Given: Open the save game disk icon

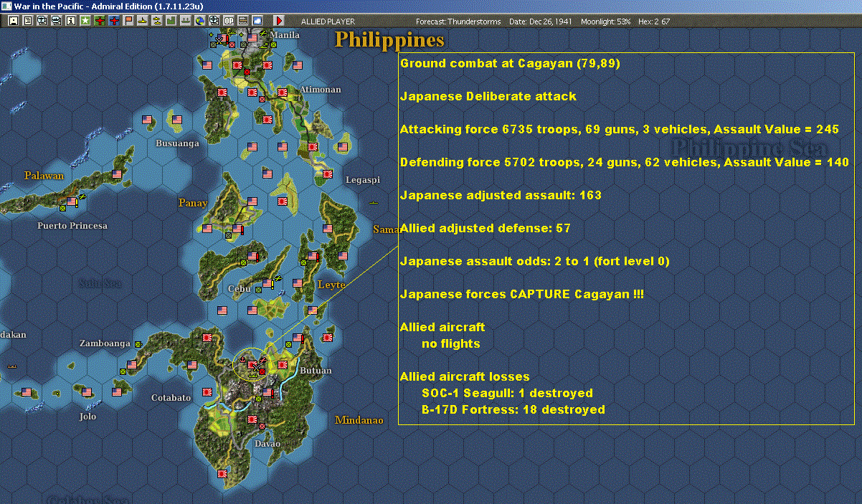Looking at the screenshot, I should pyautogui.click(x=14, y=22).
